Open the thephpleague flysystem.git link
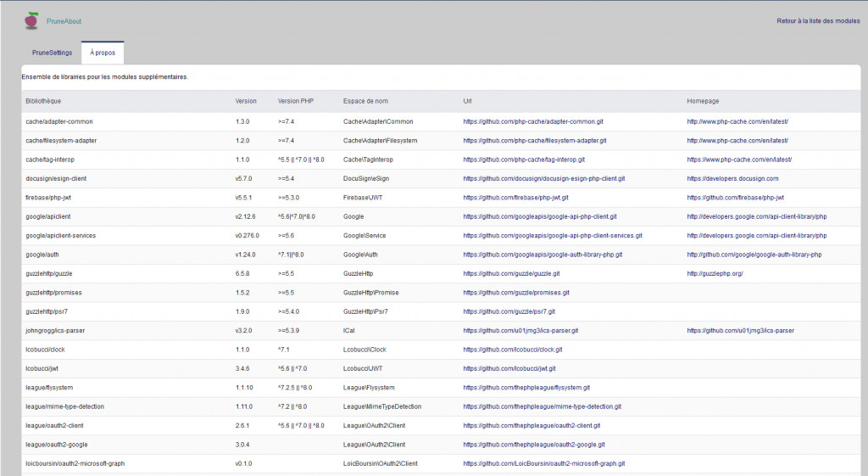 526,388
